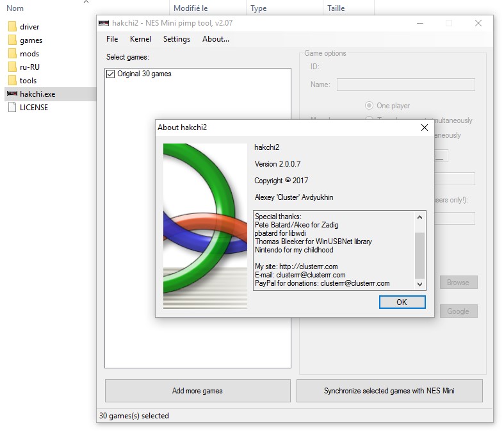
Task: Close the About hakchi2 dialog
Action: 425,127
